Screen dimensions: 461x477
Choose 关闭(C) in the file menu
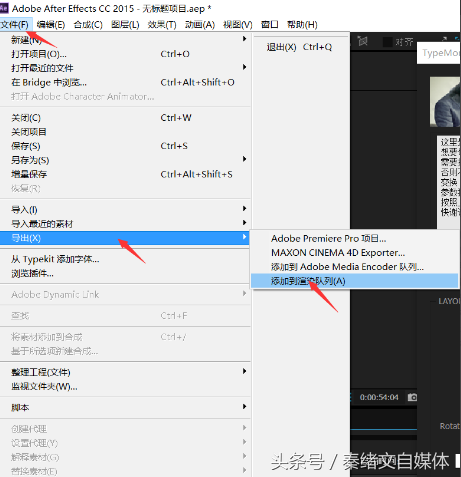click(125, 118)
